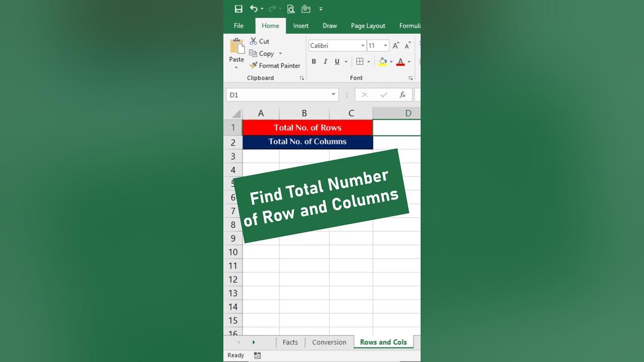Open the Copy options dropdown arrow

[x=280, y=53]
